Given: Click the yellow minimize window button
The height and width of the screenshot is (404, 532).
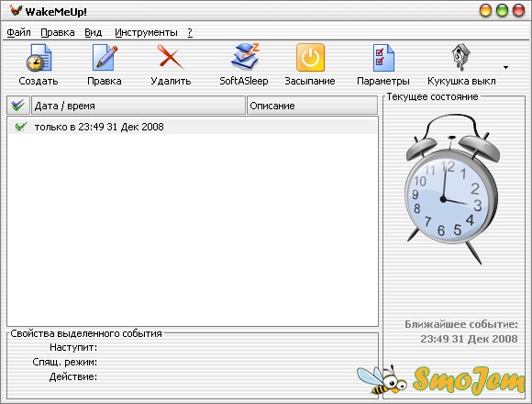Looking at the screenshot, I should 485,10.
